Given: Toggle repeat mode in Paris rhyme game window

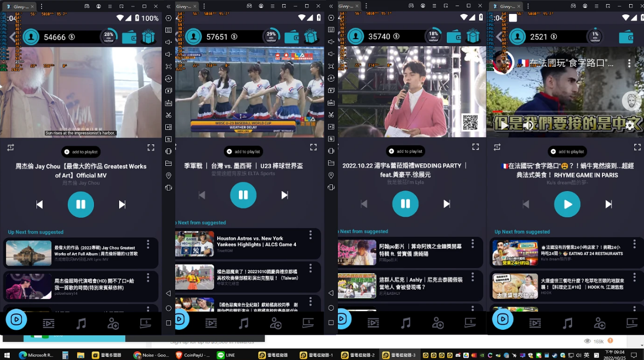Looking at the screenshot, I should point(497,147).
